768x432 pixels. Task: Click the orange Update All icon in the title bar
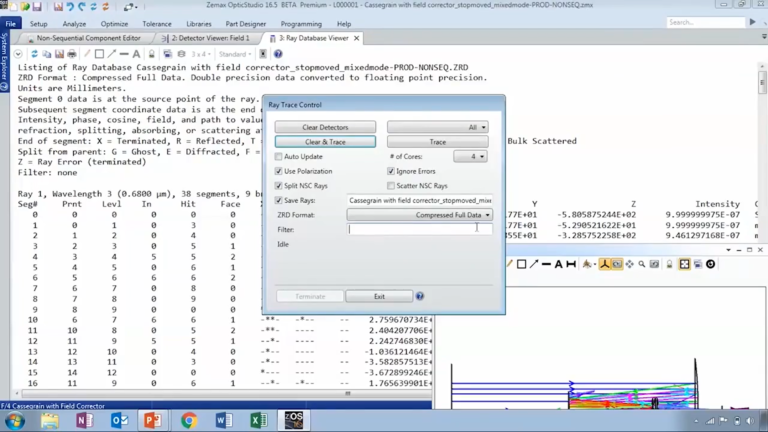click(105, 6)
